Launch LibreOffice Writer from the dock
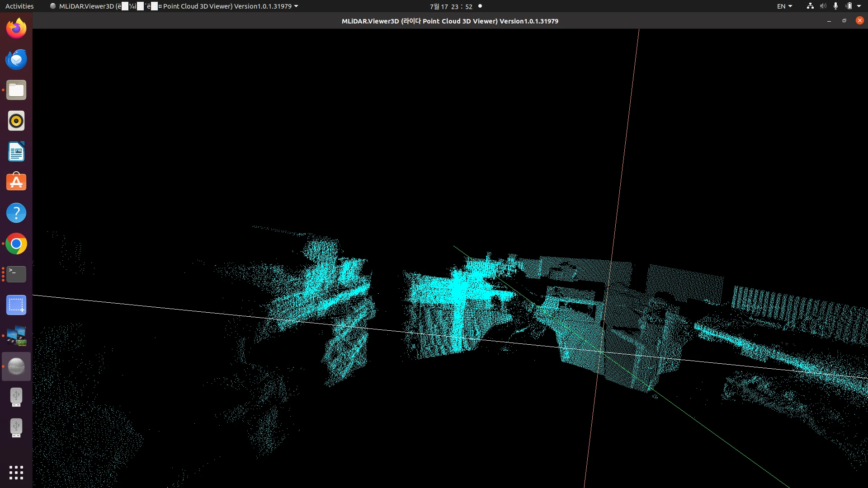Screen dimensions: 868x488 point(16,151)
